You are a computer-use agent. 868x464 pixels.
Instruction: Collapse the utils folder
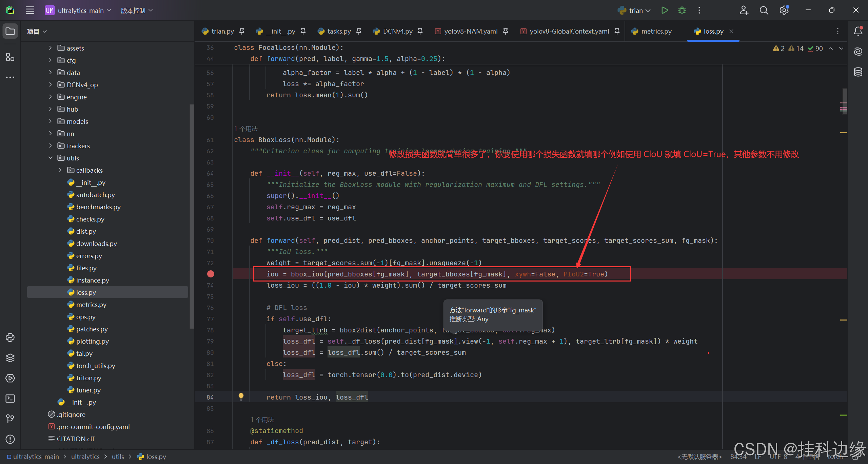pyautogui.click(x=51, y=158)
